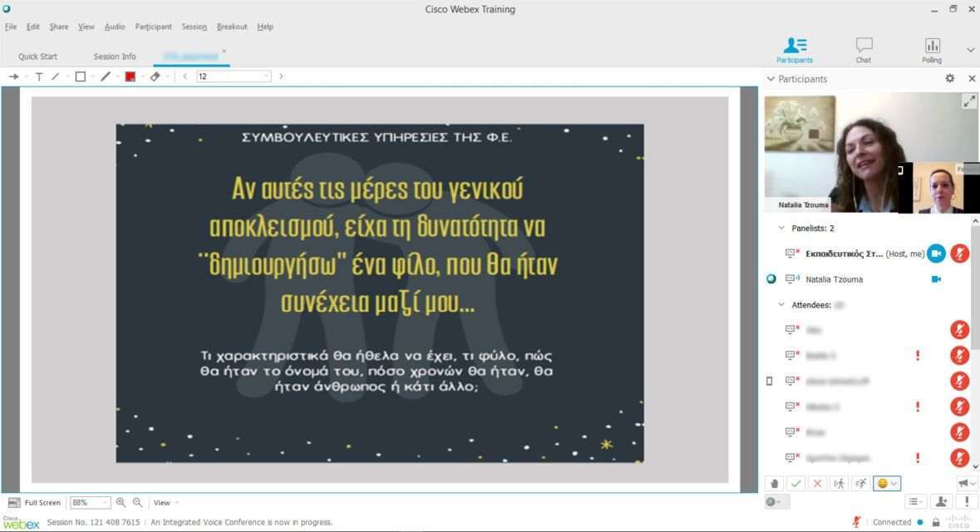Select the Text annotation tool

39,76
